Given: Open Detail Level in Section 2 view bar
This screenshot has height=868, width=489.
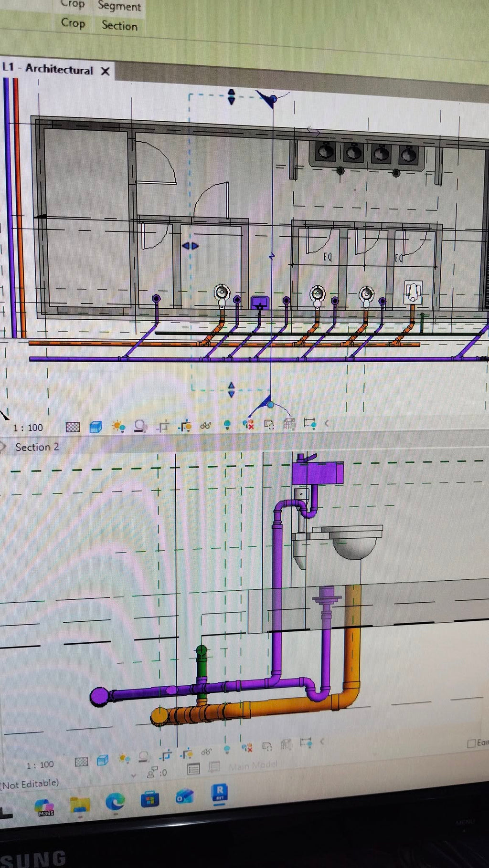Looking at the screenshot, I should coord(82,762).
